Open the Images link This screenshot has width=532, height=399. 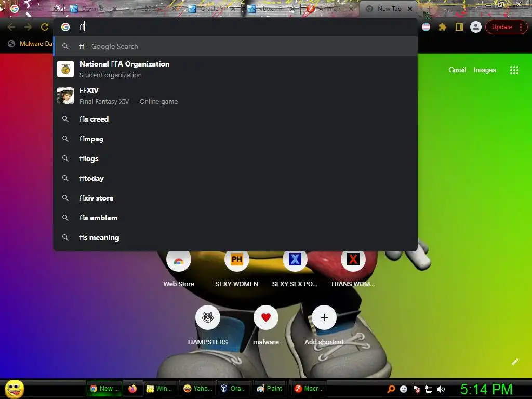[485, 70]
